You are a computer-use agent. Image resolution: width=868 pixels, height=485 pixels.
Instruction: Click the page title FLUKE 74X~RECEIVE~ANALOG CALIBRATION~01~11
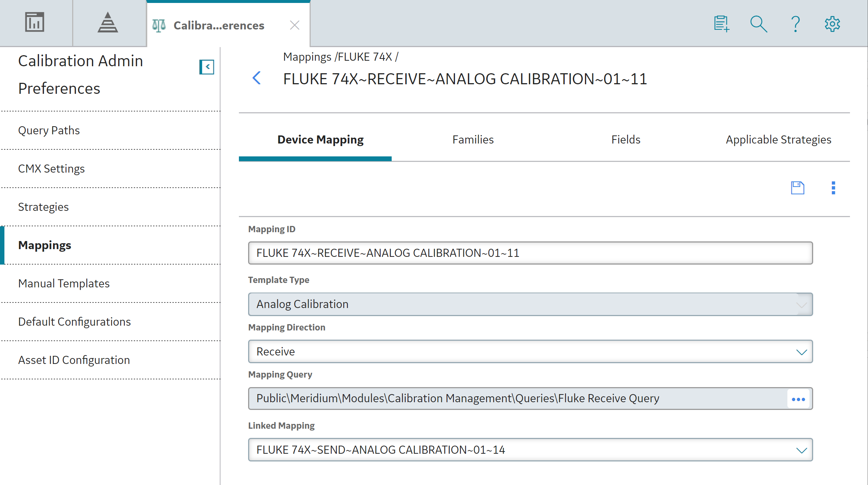point(465,79)
